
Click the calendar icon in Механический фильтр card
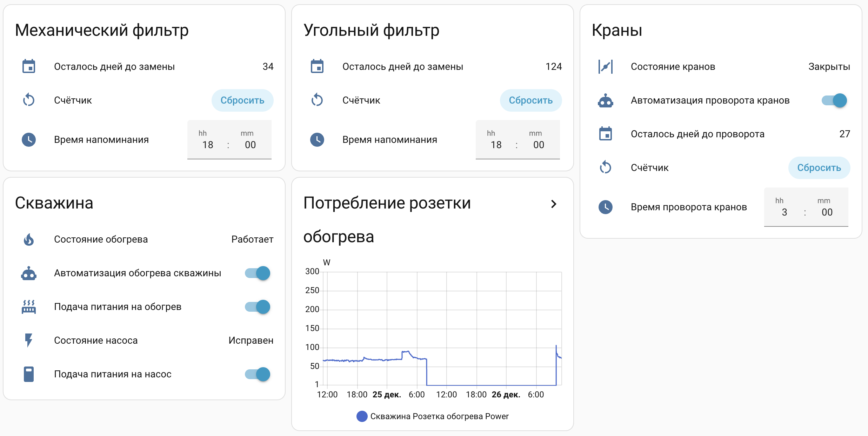pos(29,66)
